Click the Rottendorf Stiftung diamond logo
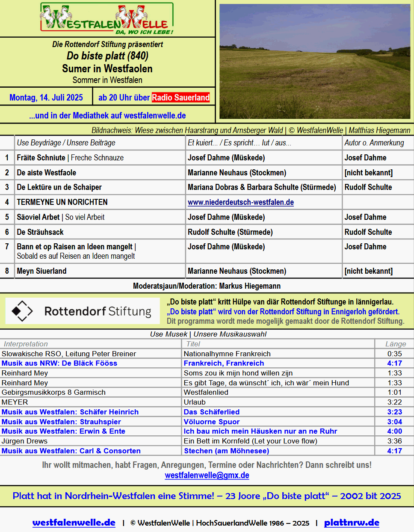The width and height of the screenshot is (414, 532). pos(22,311)
